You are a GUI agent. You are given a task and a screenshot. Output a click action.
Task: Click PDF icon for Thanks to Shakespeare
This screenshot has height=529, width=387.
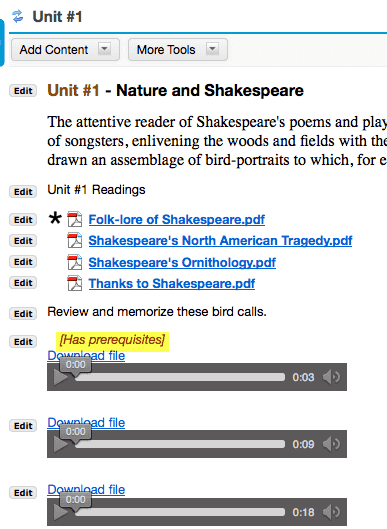[x=75, y=283]
